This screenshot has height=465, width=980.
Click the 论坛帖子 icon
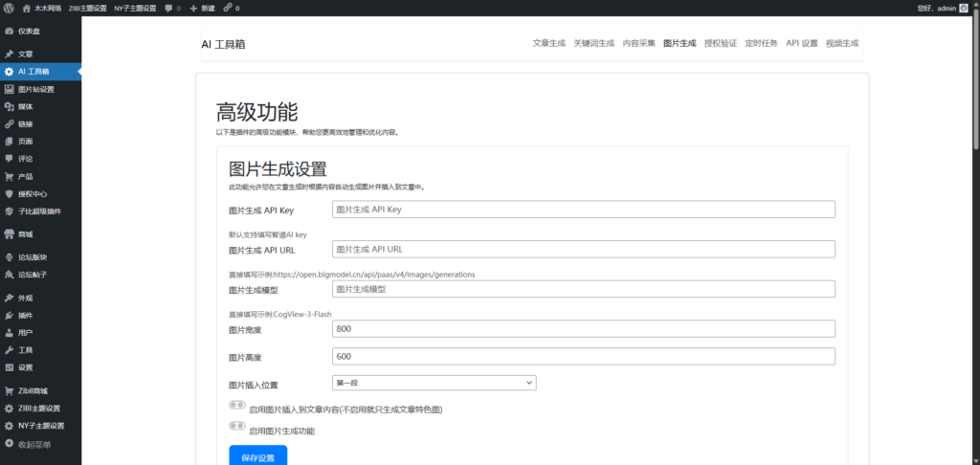click(9, 275)
